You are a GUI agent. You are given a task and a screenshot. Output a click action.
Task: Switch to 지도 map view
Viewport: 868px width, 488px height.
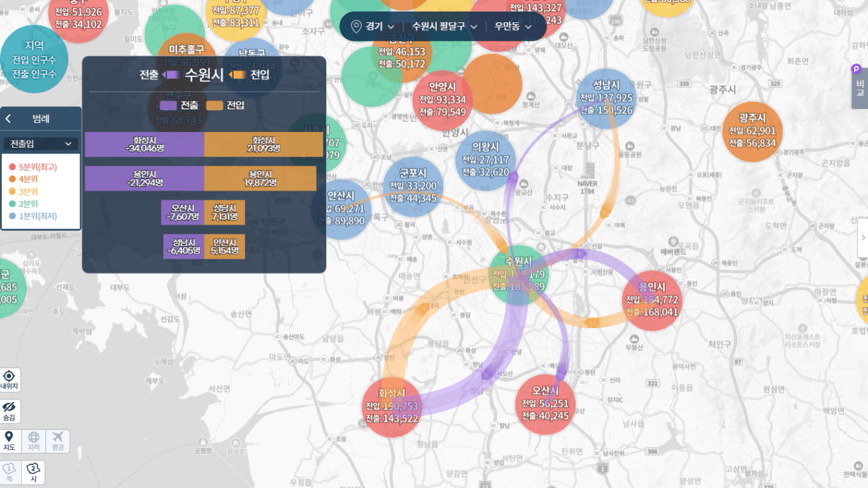[10, 441]
